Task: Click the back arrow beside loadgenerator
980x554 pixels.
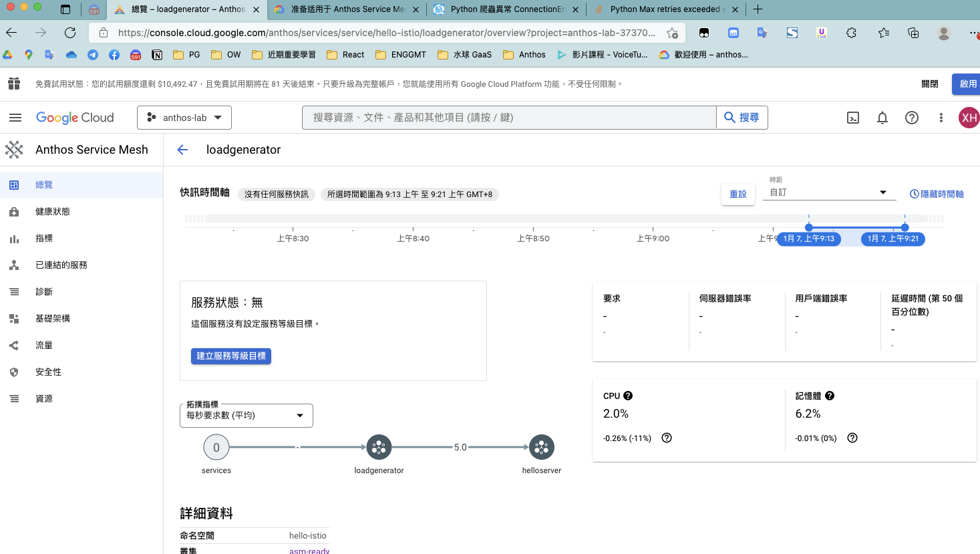Action: click(x=182, y=150)
